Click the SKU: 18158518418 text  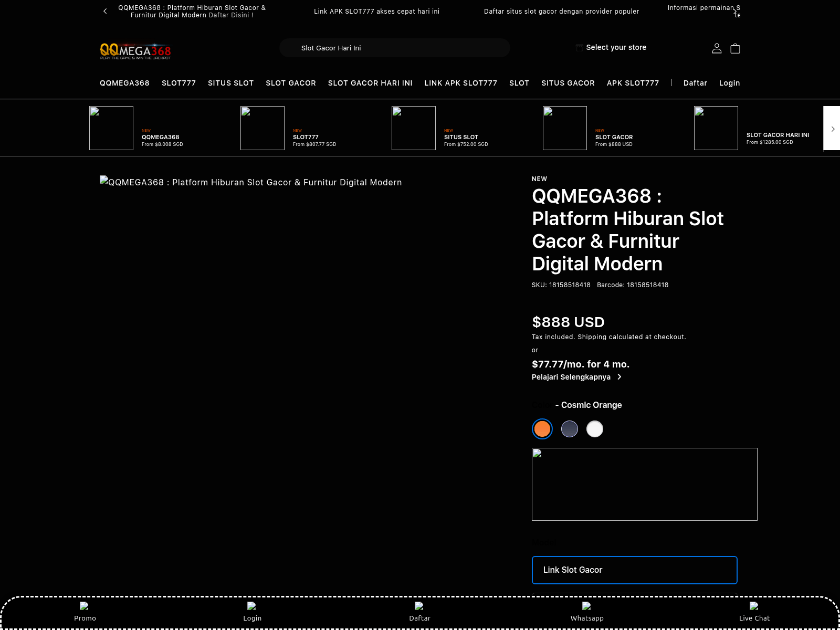[561, 285]
